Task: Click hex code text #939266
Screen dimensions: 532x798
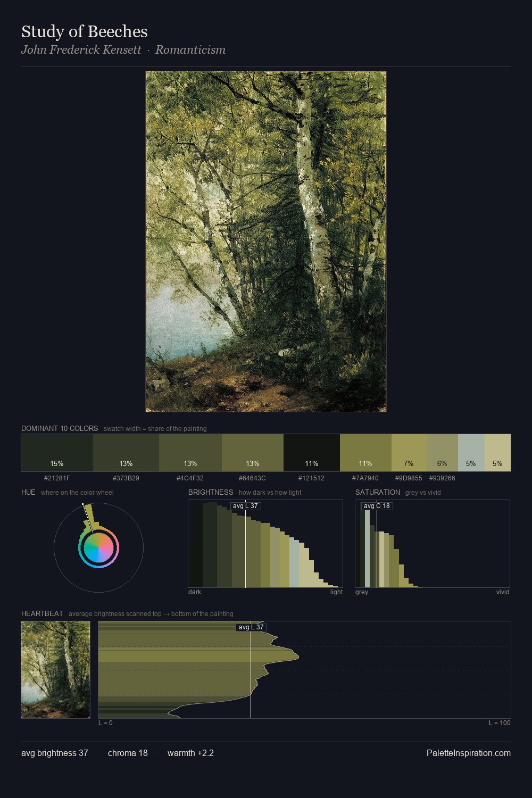Action: 442,478
